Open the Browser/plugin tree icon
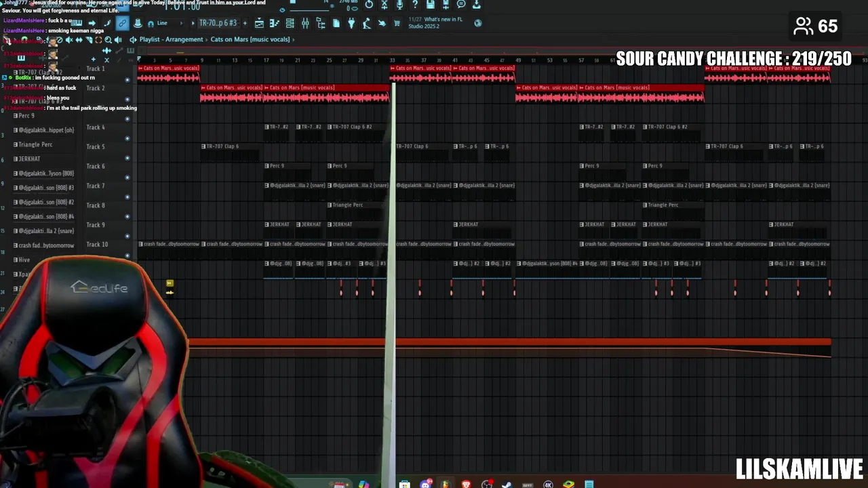This screenshot has height=488, width=868. click(x=321, y=23)
